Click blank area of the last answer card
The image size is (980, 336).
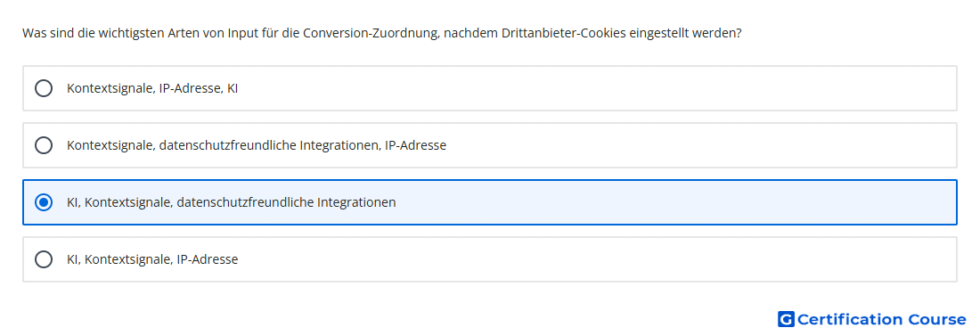[x=593, y=259]
